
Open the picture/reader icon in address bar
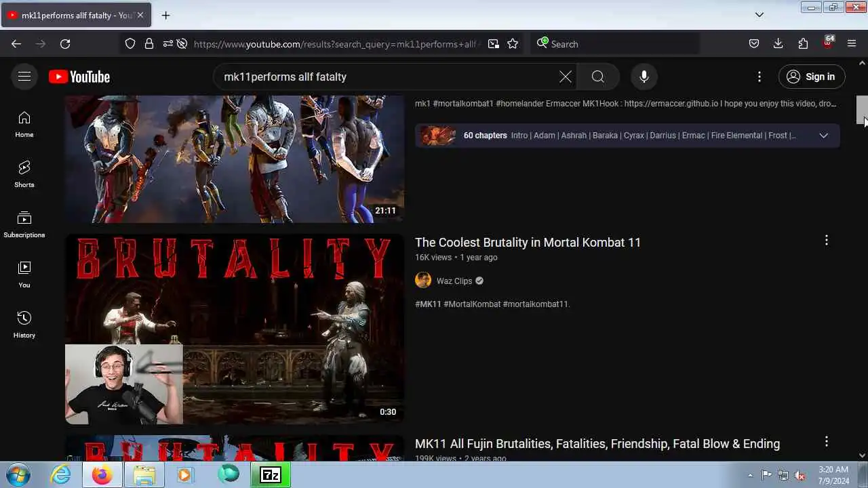click(x=494, y=43)
